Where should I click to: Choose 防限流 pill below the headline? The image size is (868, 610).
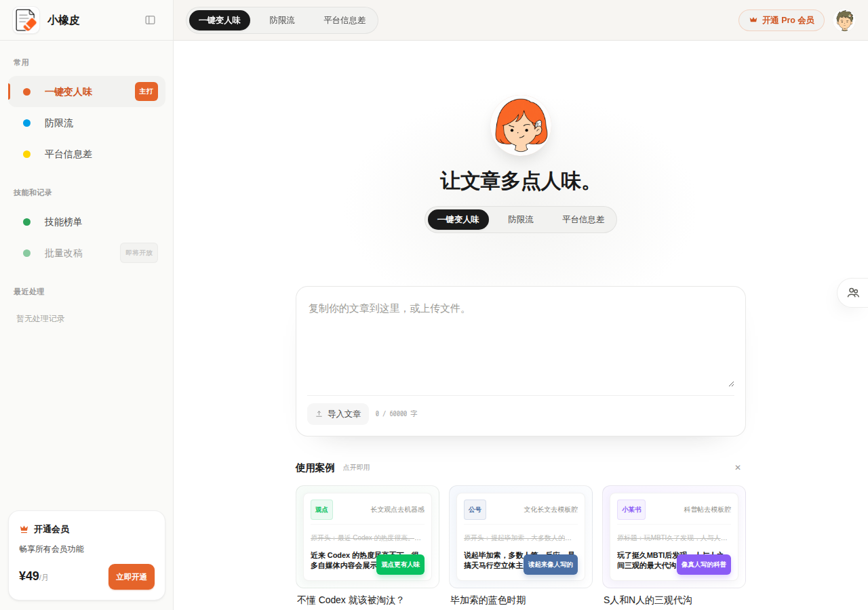tap(521, 220)
